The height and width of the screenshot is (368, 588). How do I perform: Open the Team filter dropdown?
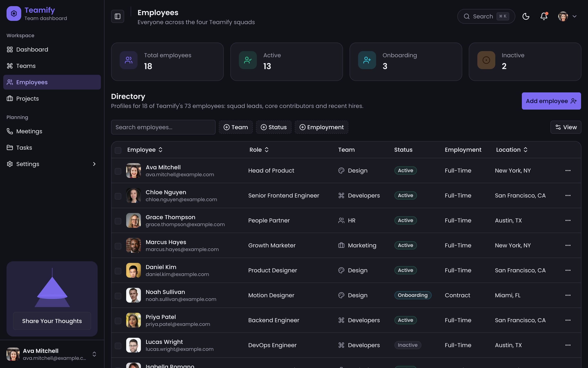click(236, 127)
